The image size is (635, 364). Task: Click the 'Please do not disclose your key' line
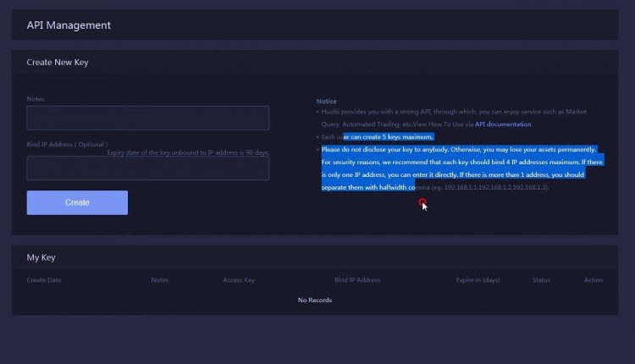tap(458, 149)
